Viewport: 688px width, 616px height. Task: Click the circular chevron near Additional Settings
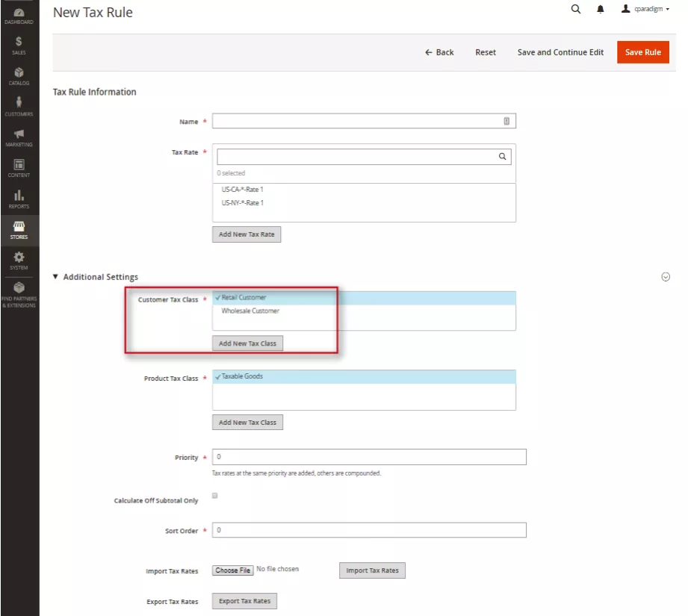point(665,276)
